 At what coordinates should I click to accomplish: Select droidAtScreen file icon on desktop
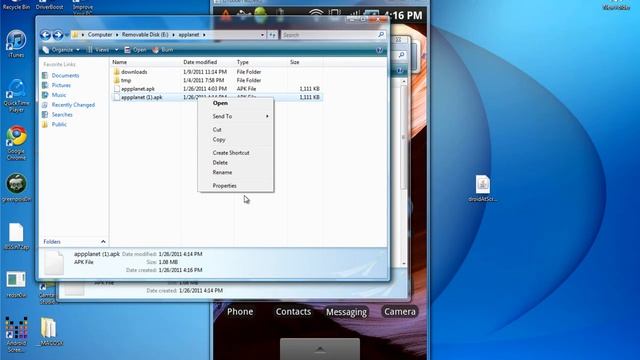[482, 189]
